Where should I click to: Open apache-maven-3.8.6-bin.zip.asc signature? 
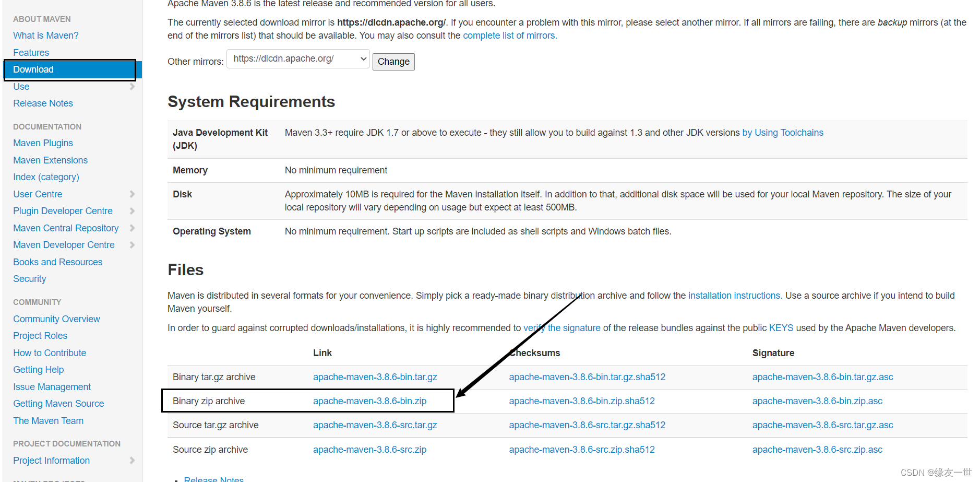point(817,401)
